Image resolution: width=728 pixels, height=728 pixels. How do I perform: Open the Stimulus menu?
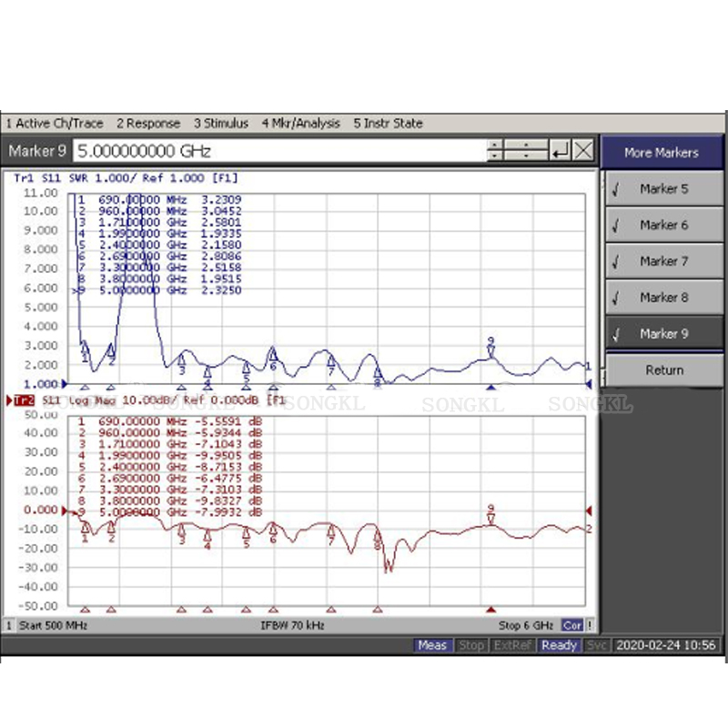point(221,124)
